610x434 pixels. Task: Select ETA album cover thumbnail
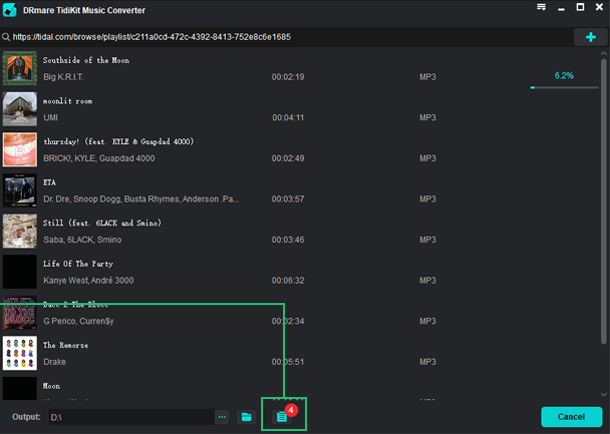20,190
